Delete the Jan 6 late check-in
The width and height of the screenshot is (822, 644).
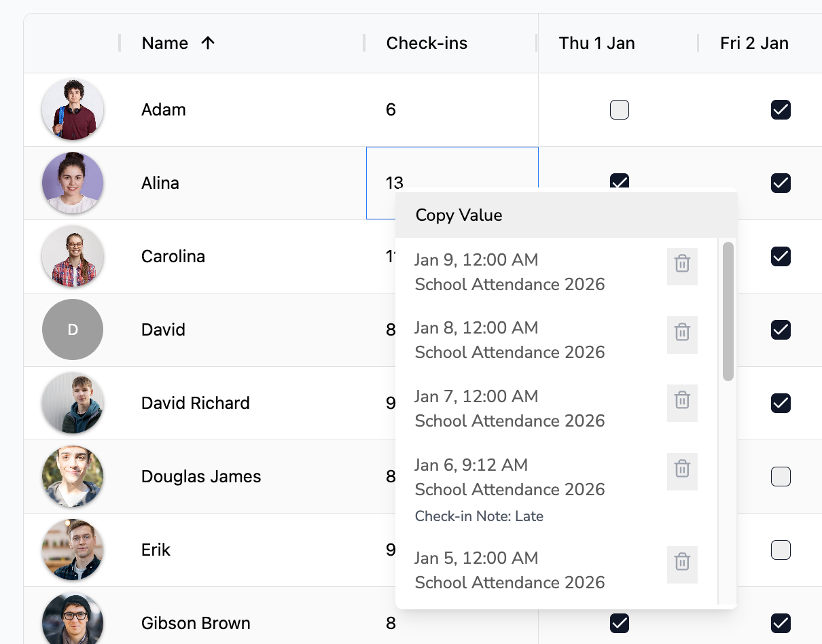682,469
